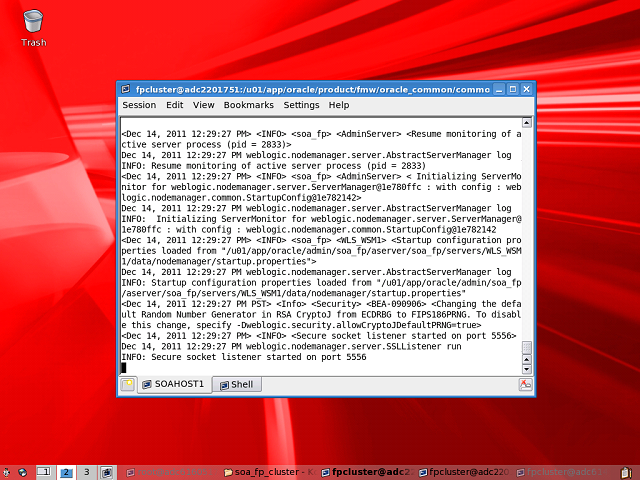The width and height of the screenshot is (640, 480).
Task: Open the Edit menu
Action: (174, 105)
